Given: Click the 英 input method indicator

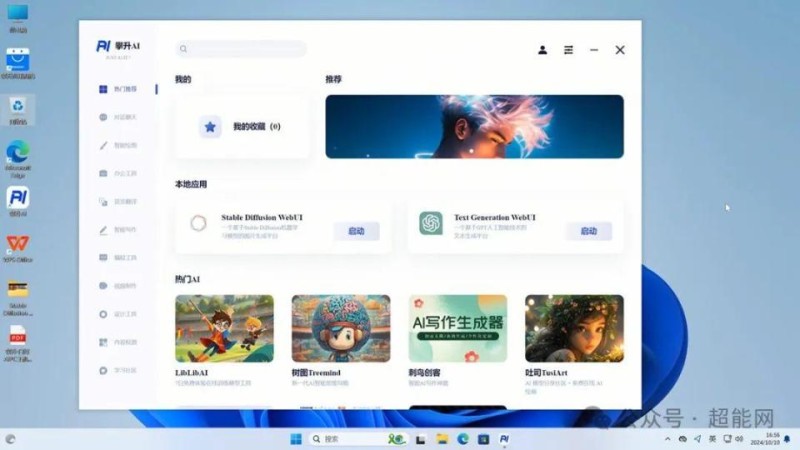Looking at the screenshot, I should [x=712, y=439].
